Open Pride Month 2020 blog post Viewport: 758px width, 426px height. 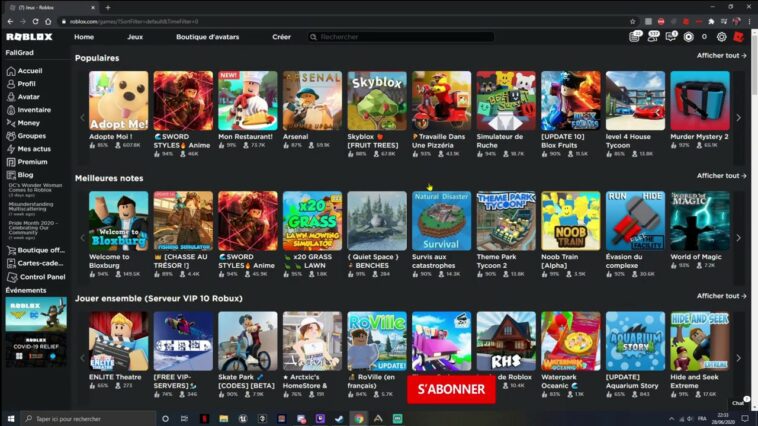coord(33,230)
